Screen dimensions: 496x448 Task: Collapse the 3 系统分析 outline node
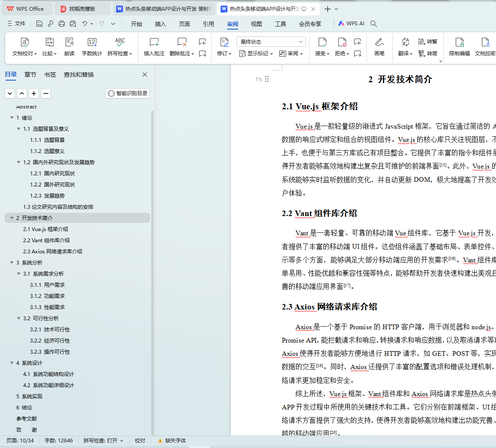click(12, 262)
